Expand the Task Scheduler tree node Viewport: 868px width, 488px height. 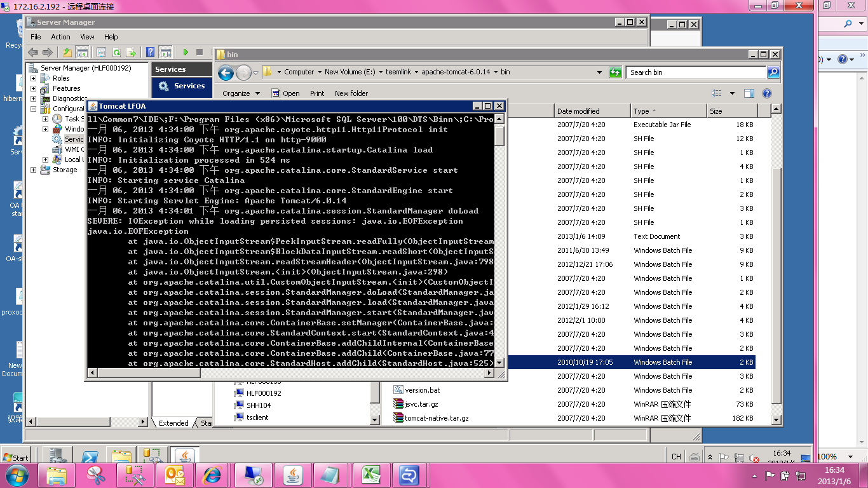pos(45,119)
